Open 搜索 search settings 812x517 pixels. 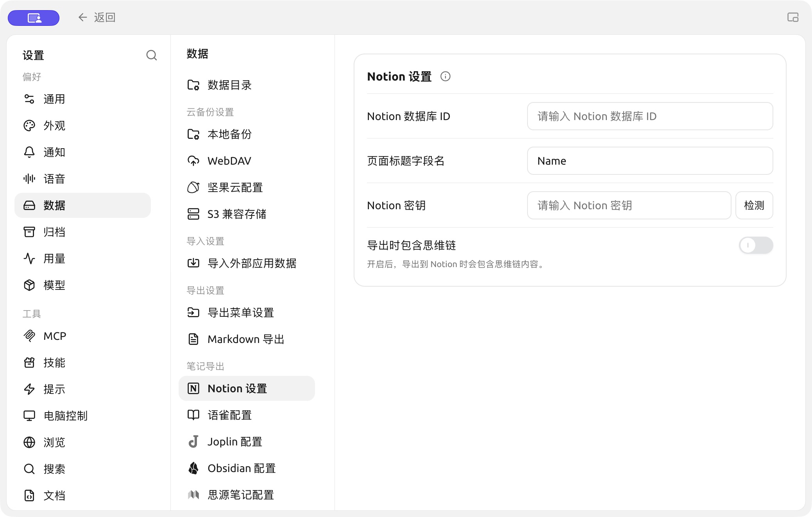(82, 469)
